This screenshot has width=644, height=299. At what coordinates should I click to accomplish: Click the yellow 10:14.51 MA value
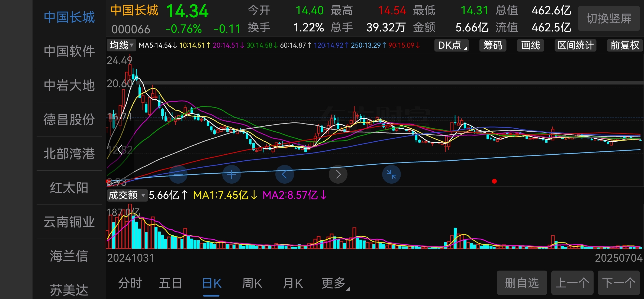[x=195, y=45]
